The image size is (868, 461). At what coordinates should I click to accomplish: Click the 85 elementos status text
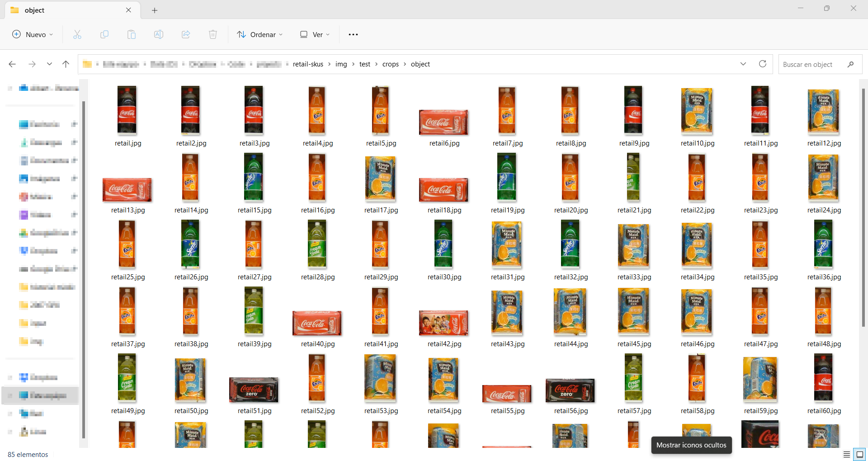pyautogui.click(x=28, y=455)
